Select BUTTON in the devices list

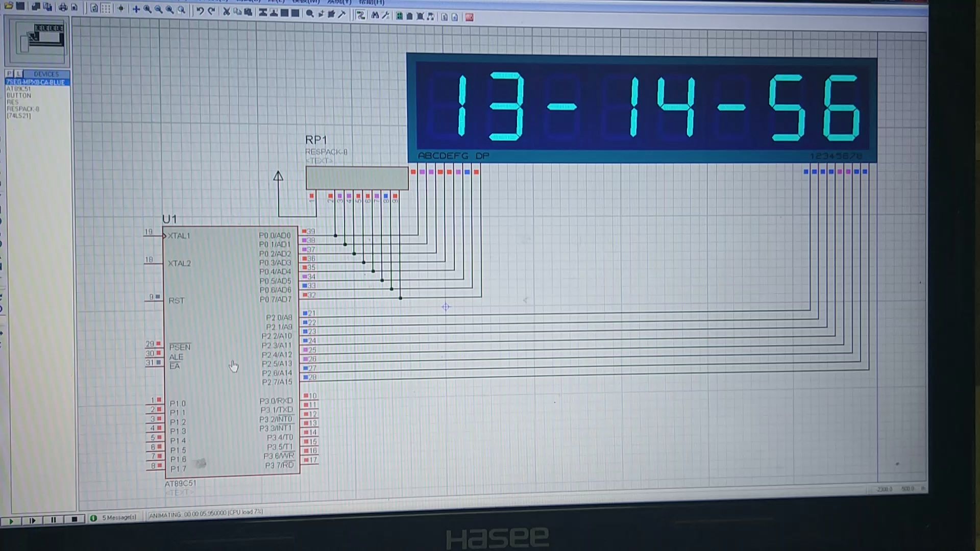(19, 95)
